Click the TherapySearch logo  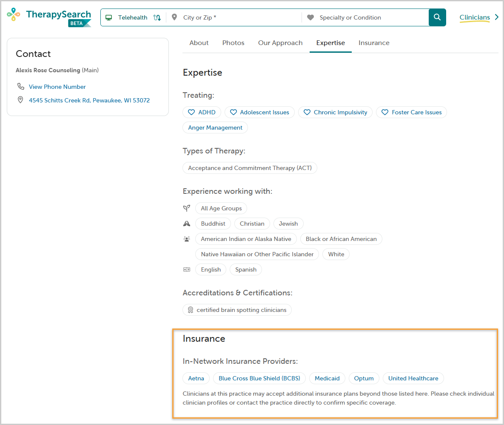pos(49,17)
